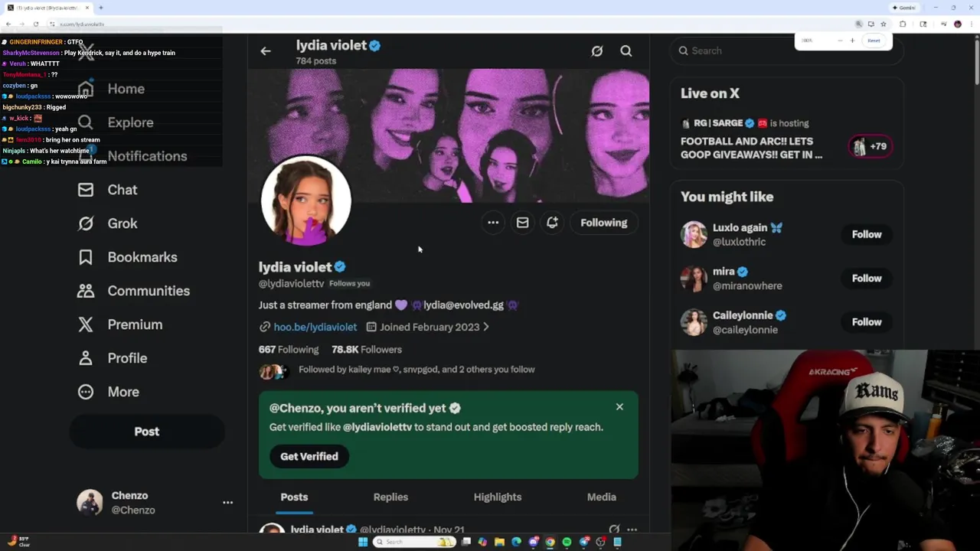980x551 pixels.
Task: Click the Premium X logo icon
Action: (x=86, y=324)
